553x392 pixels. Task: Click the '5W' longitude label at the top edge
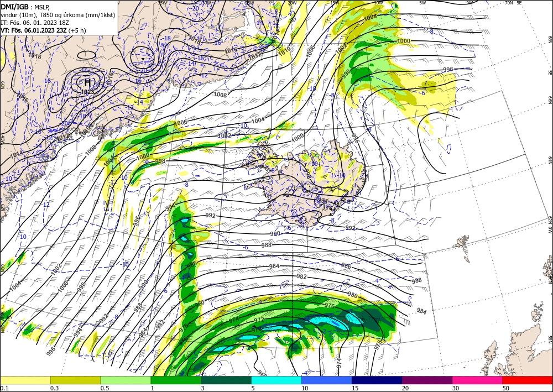[x=422, y=3]
